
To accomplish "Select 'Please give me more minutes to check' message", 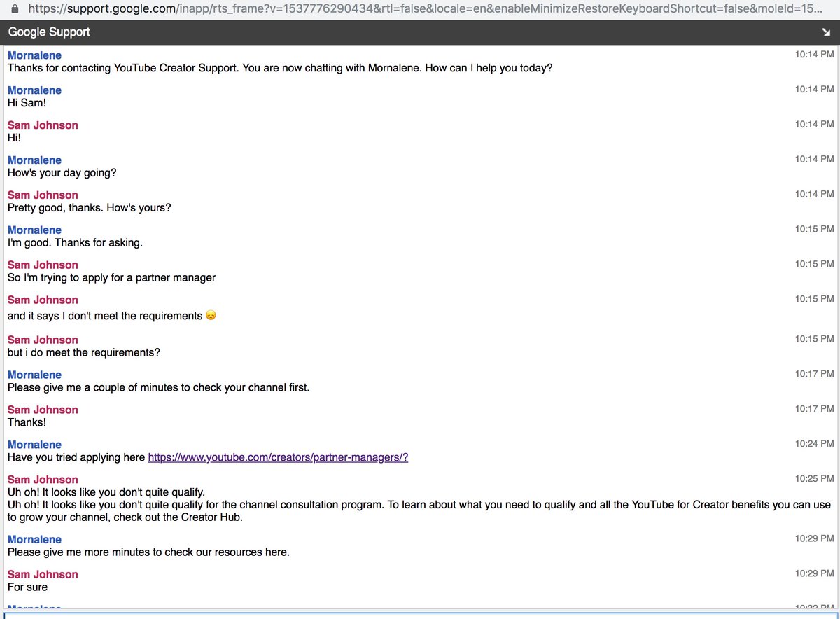I will 148,552.
